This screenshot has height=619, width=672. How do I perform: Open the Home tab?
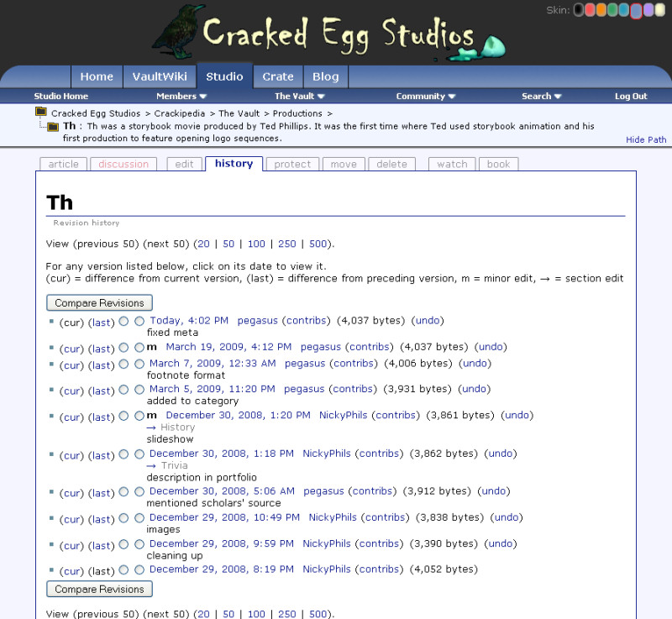click(x=97, y=76)
